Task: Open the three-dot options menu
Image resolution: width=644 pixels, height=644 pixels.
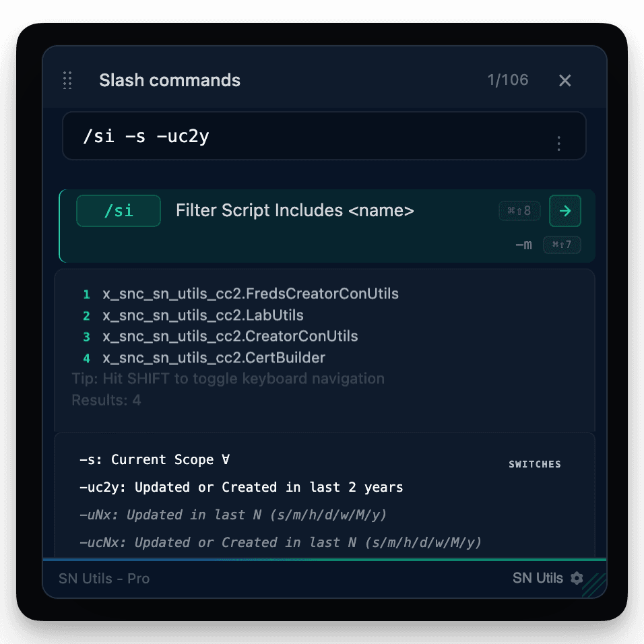Action: point(558,143)
